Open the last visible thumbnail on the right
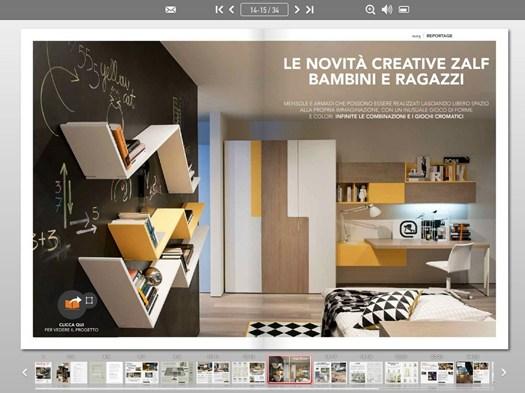The image size is (525, 393). point(473,372)
